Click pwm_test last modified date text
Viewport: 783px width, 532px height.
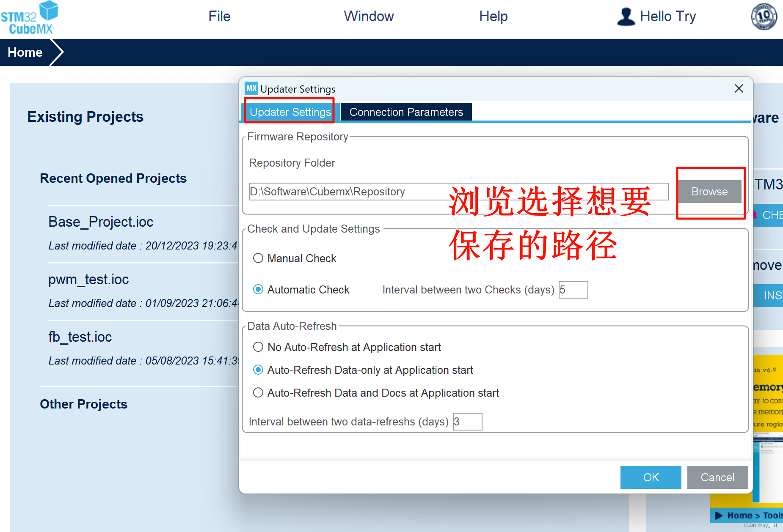[x=143, y=303]
